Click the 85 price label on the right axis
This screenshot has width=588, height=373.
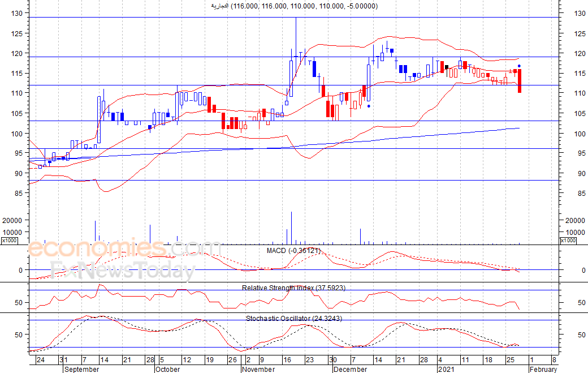click(582, 193)
